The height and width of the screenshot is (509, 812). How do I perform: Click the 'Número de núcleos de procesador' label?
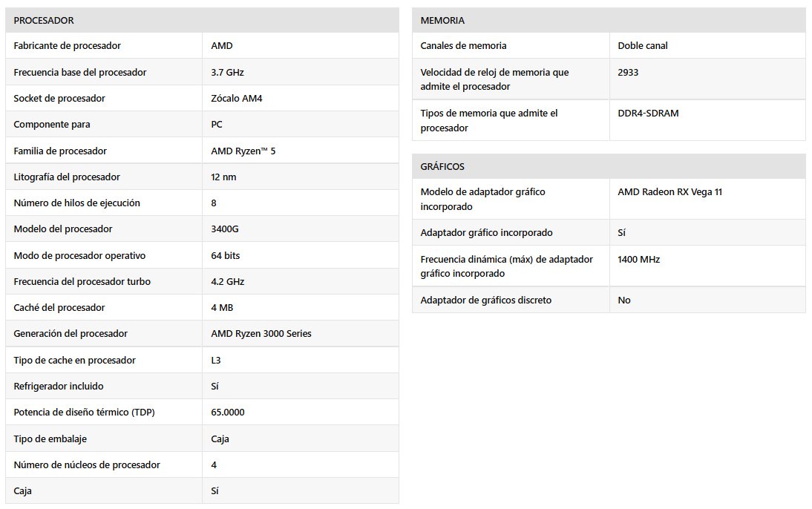pyautogui.click(x=87, y=465)
